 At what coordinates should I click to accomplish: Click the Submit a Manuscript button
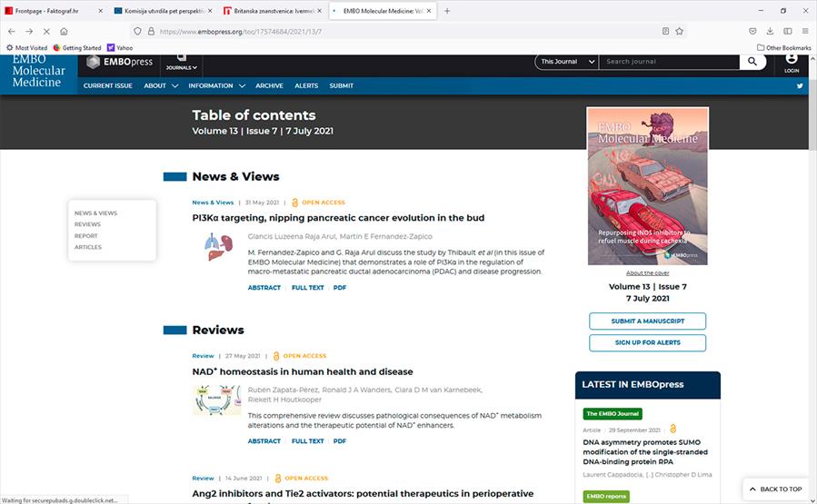tap(647, 321)
